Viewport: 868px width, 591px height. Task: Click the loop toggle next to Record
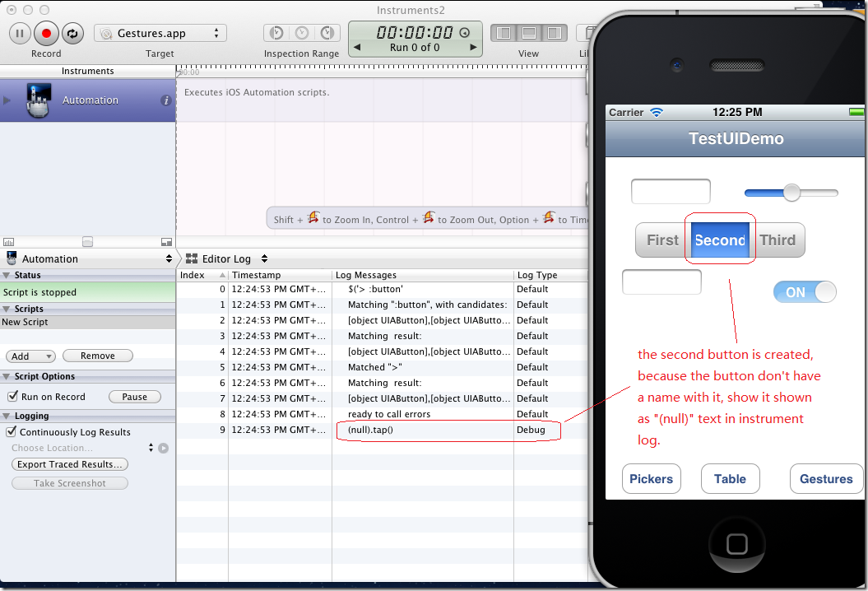[72, 33]
